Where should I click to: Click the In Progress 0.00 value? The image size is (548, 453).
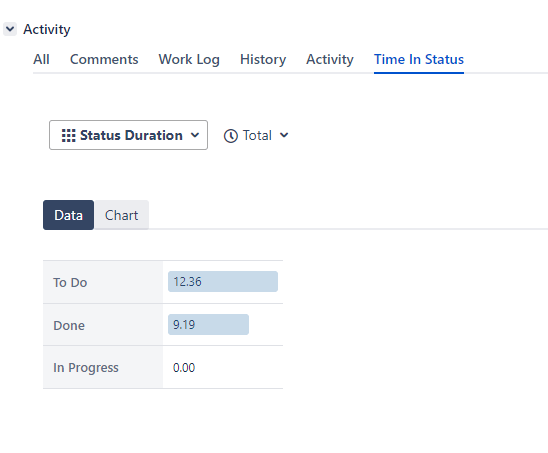184,368
